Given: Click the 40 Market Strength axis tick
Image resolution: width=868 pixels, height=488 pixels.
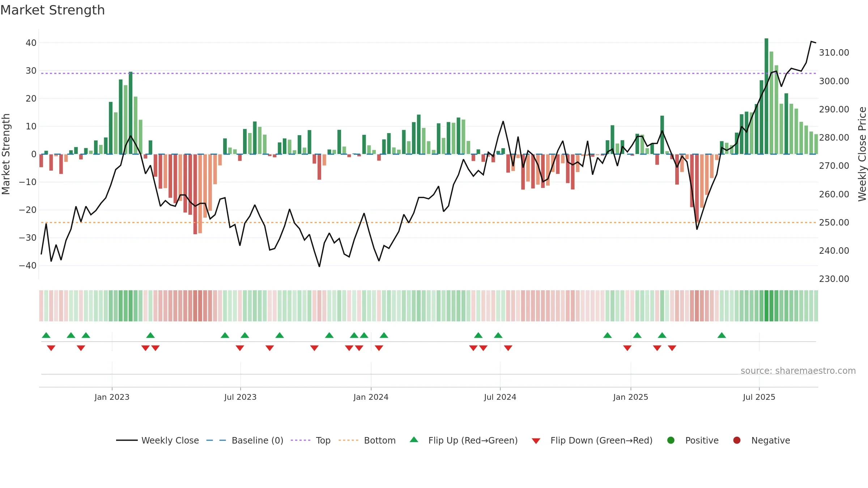Looking at the screenshot, I should coord(31,43).
